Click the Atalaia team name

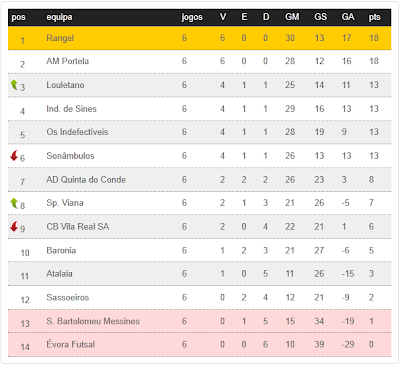point(59,274)
